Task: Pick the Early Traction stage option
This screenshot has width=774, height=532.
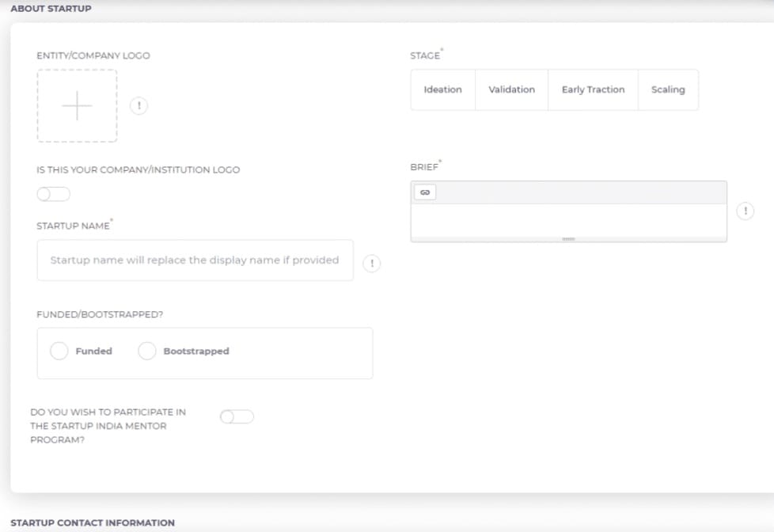Action: (x=593, y=89)
